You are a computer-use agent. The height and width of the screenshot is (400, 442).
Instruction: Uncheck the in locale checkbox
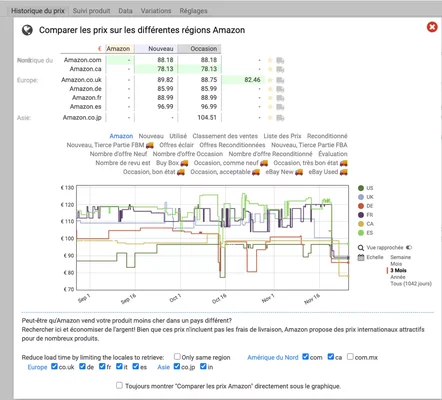click(x=203, y=366)
